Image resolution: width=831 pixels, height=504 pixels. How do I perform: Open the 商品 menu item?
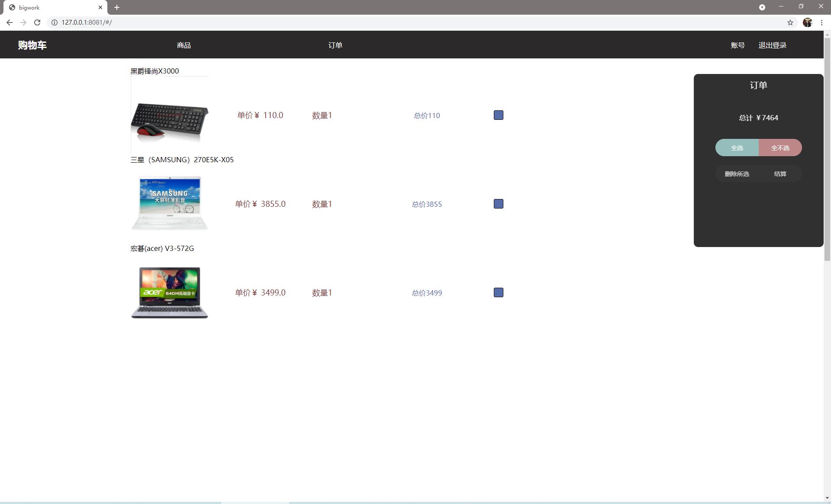click(184, 45)
